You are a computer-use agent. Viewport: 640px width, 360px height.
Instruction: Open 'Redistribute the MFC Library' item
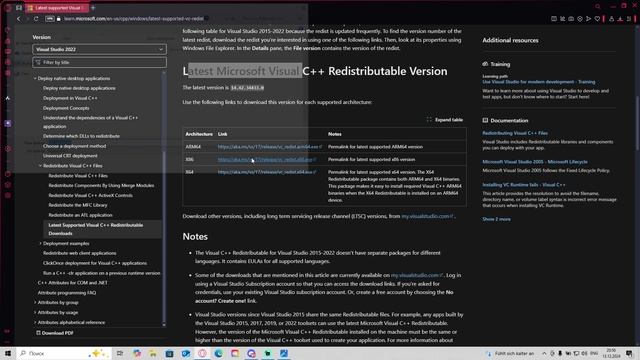click(x=78, y=205)
